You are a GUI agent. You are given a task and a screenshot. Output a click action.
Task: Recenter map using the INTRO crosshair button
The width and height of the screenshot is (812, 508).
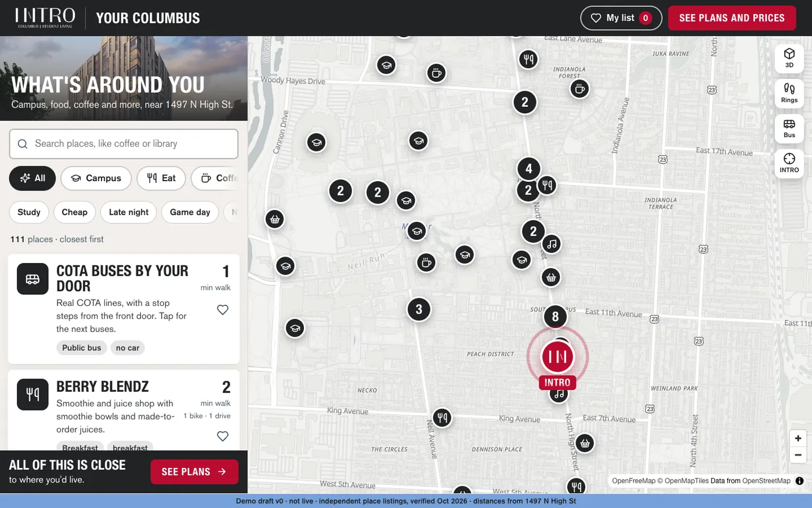point(789,163)
